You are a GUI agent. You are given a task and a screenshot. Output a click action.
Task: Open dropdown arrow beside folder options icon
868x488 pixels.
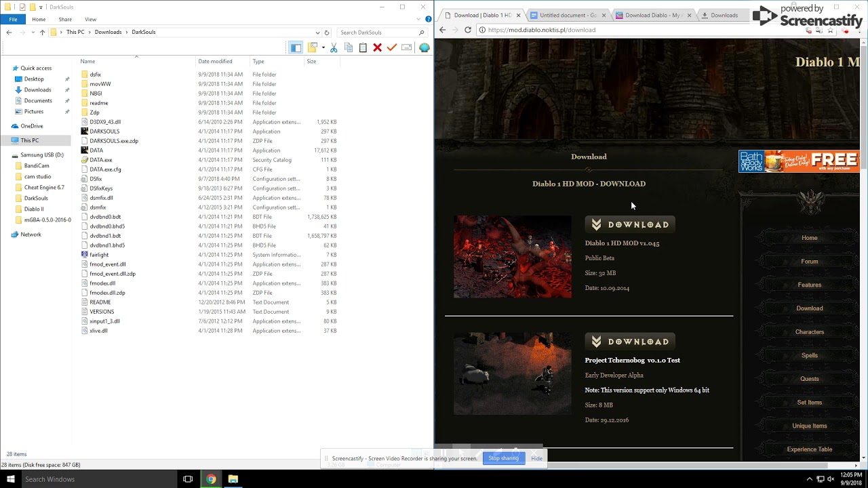[x=323, y=47]
